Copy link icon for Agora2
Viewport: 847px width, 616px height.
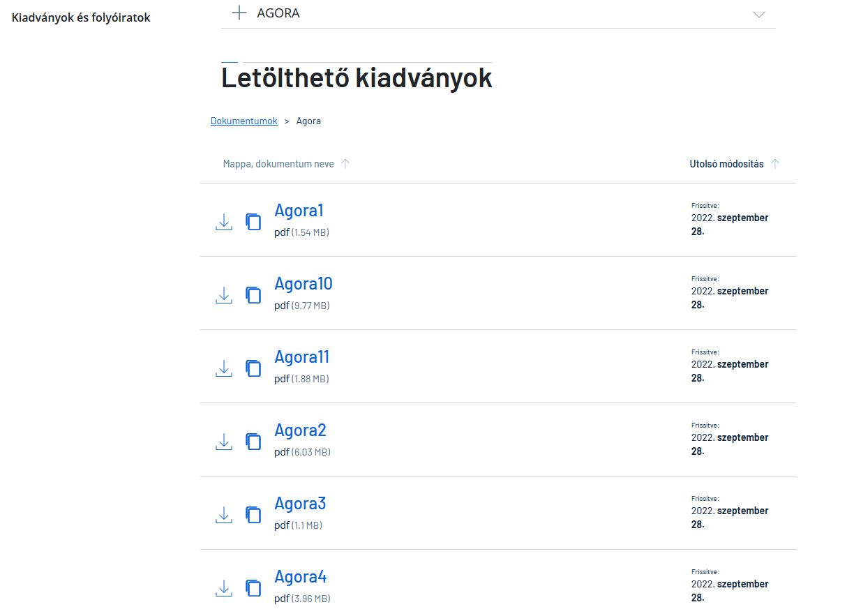point(253,442)
